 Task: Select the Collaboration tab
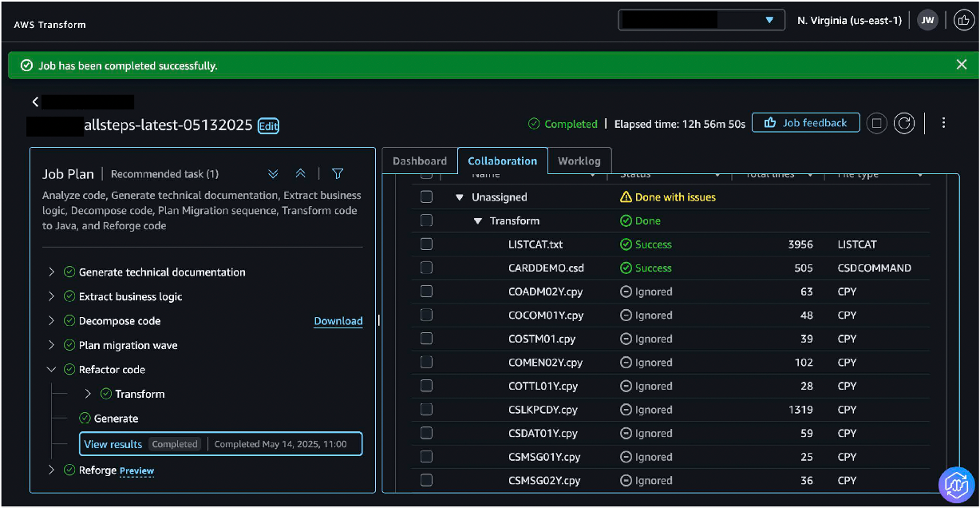click(x=503, y=161)
